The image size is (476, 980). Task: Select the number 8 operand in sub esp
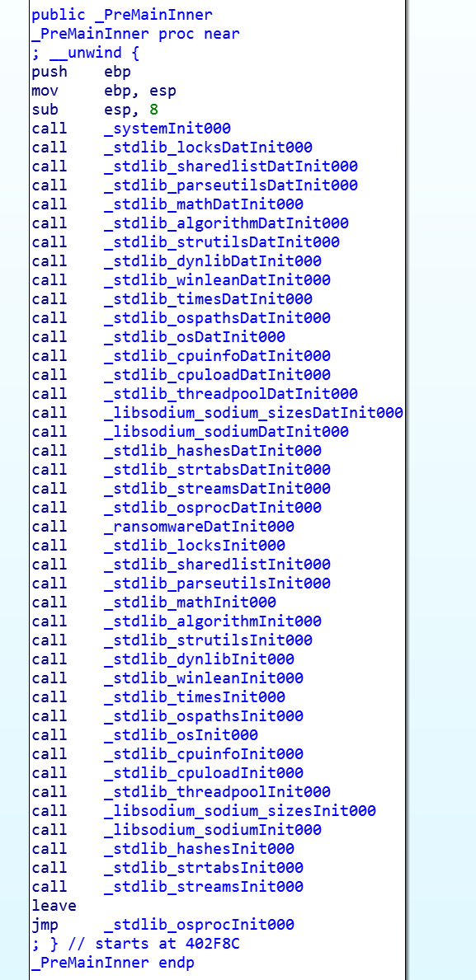154,110
